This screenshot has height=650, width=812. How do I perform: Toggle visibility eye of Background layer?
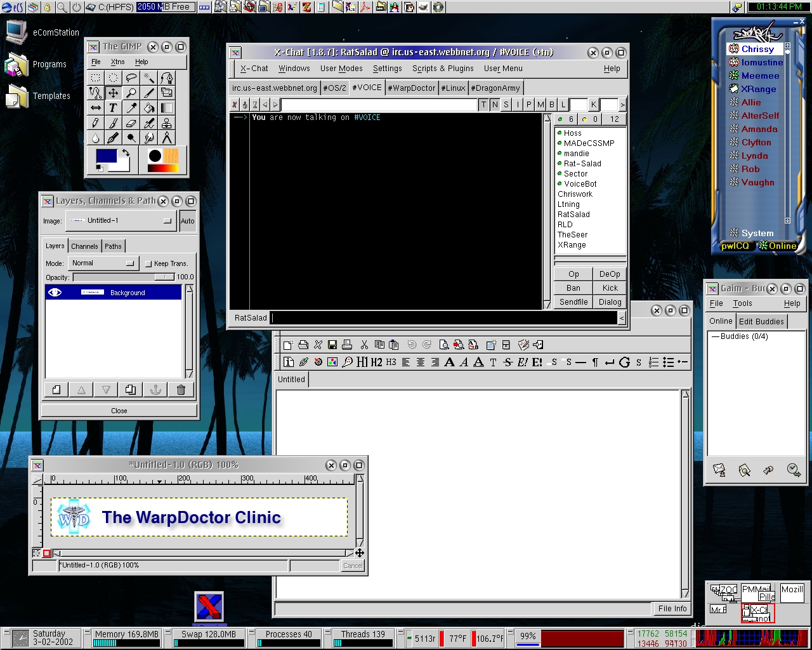tap(55, 292)
